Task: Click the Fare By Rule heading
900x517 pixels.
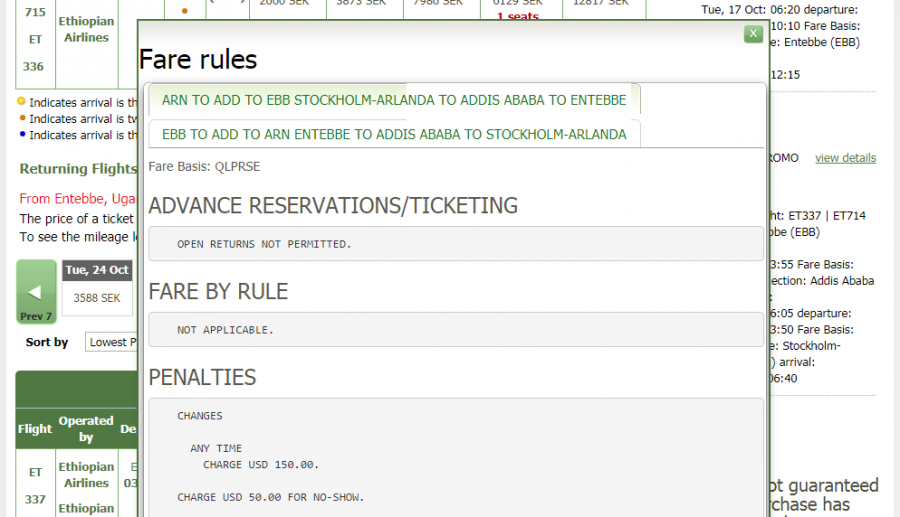Action: point(218,292)
